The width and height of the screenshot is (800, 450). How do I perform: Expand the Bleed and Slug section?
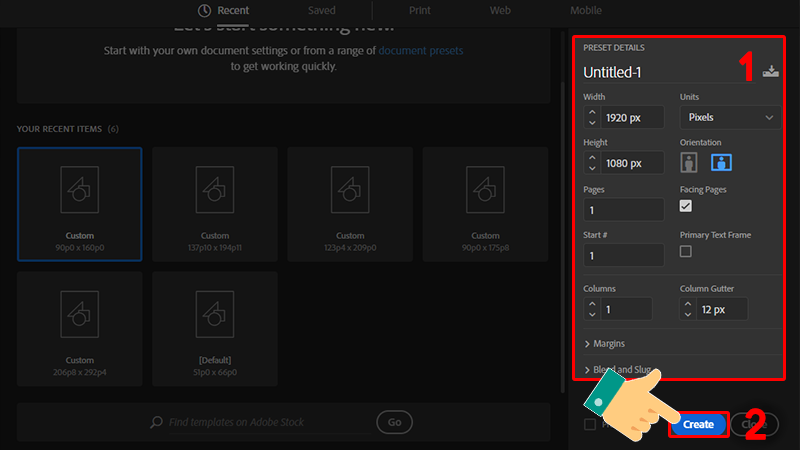[620, 370]
